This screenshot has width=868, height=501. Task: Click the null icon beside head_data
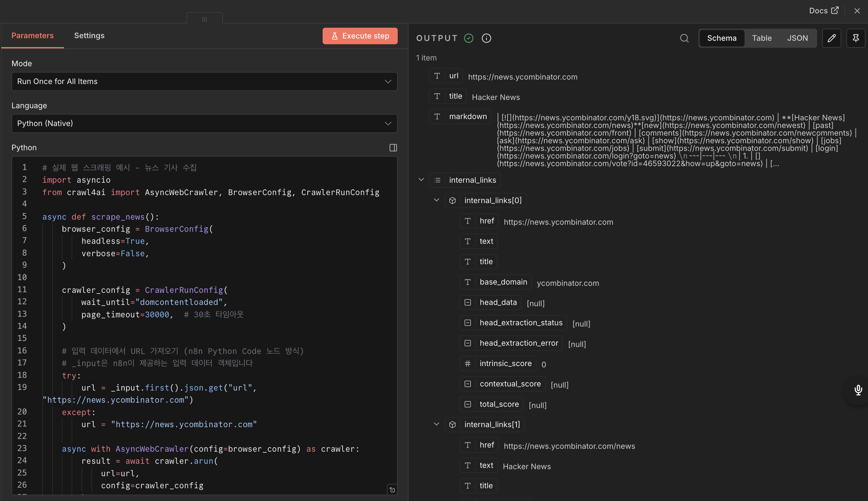(x=468, y=302)
